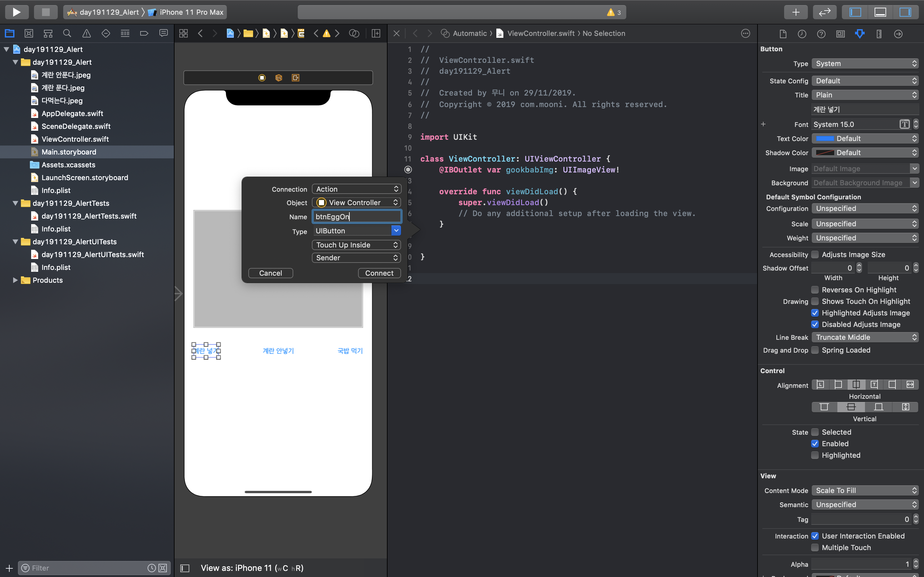Open the Breakpoint navigator icon

click(144, 34)
